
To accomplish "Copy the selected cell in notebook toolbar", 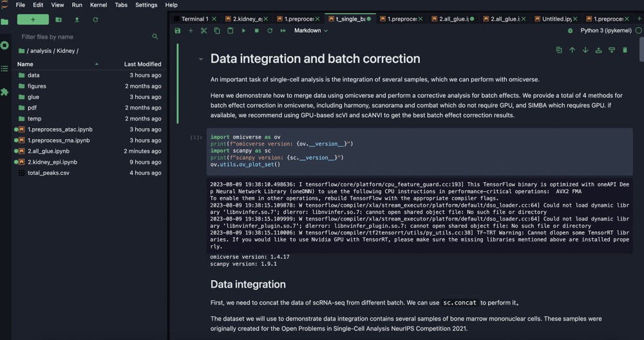I will point(217,31).
